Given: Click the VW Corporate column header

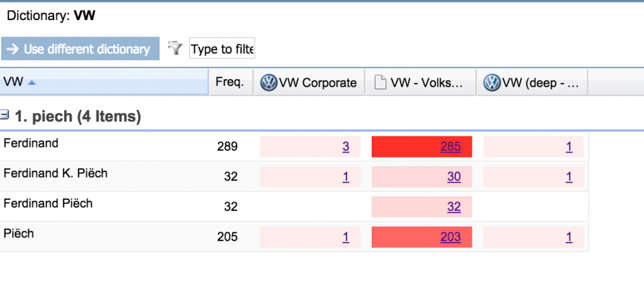Looking at the screenshot, I should [309, 82].
